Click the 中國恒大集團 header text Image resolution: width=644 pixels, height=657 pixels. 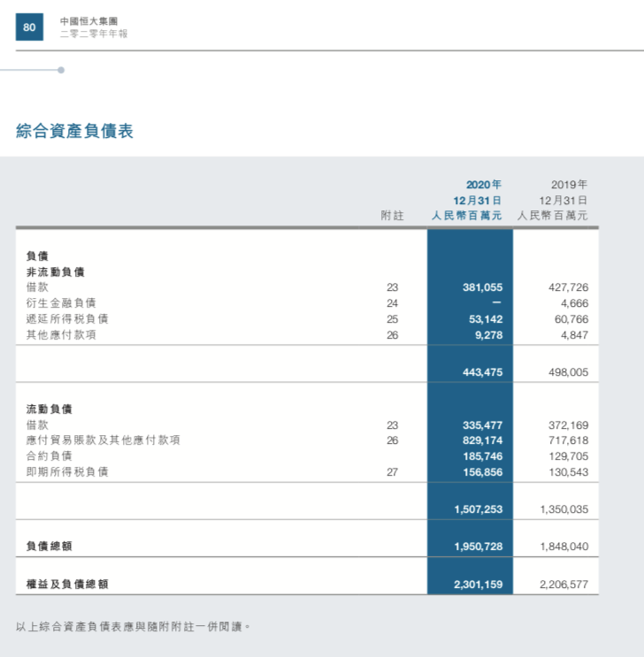(88, 20)
